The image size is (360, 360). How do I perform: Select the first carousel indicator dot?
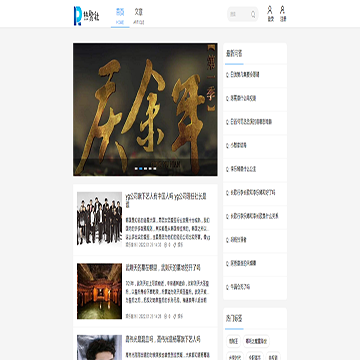coord(136,169)
